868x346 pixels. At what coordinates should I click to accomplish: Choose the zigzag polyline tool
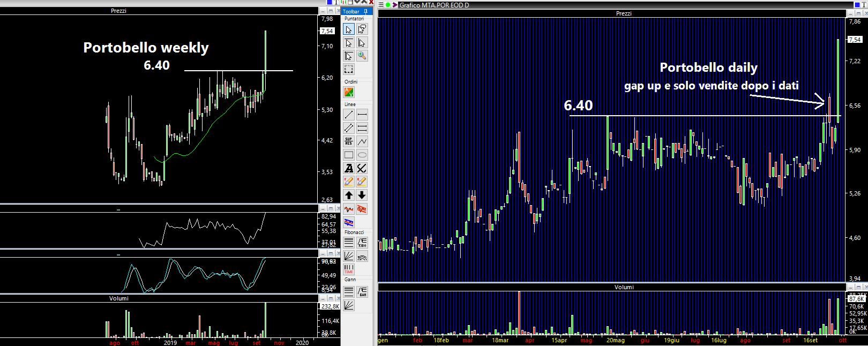(362, 141)
